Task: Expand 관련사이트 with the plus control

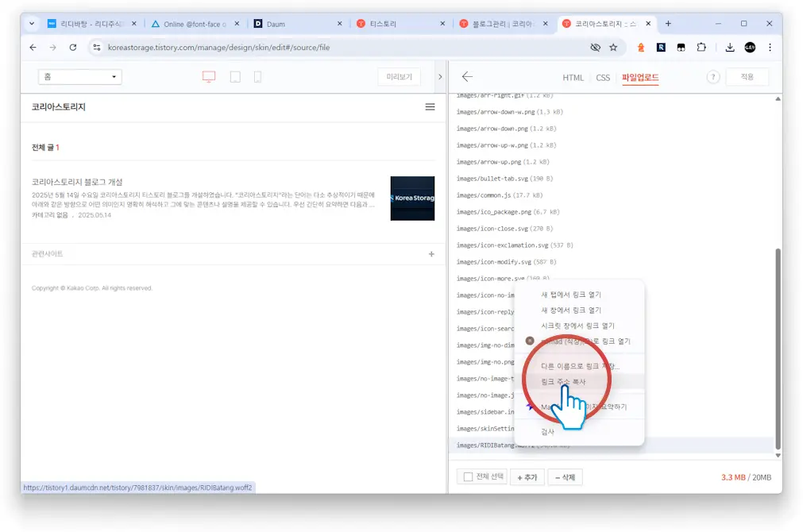Action: [x=430, y=253]
